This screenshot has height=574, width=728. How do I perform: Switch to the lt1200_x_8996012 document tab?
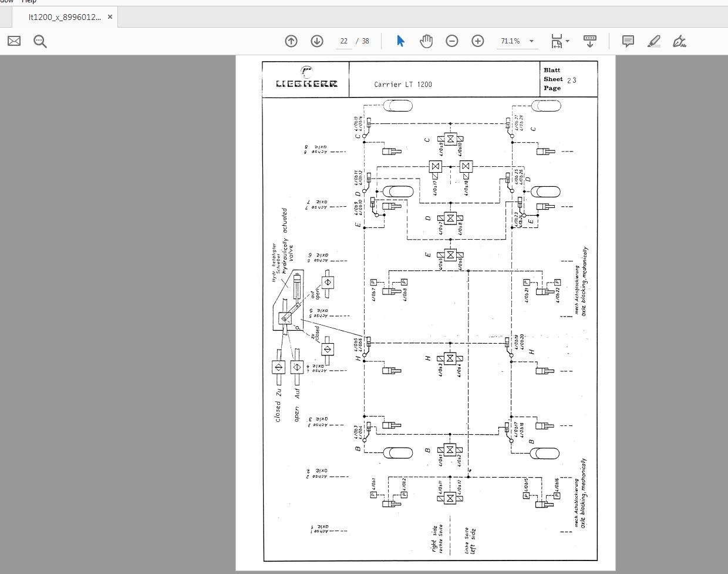point(65,17)
